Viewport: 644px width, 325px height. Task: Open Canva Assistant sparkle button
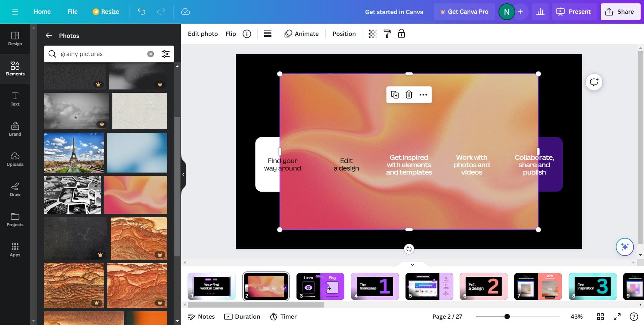pos(624,247)
